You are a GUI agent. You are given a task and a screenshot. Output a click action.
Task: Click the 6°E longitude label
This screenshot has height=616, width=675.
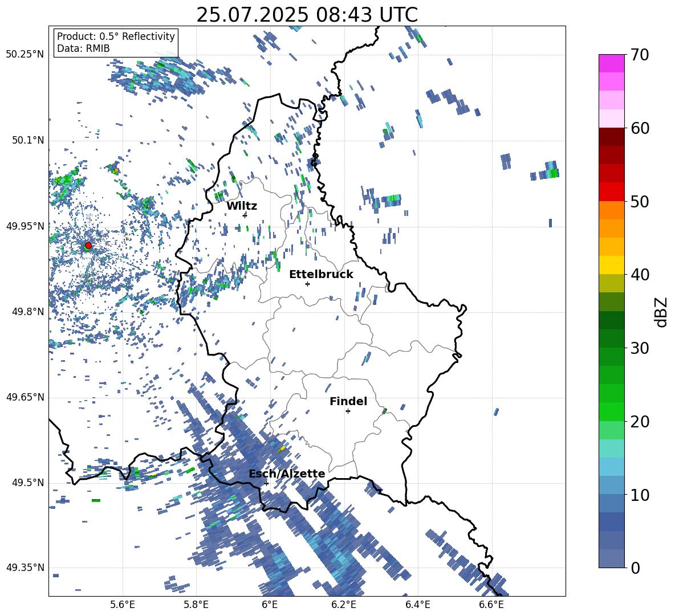click(270, 605)
